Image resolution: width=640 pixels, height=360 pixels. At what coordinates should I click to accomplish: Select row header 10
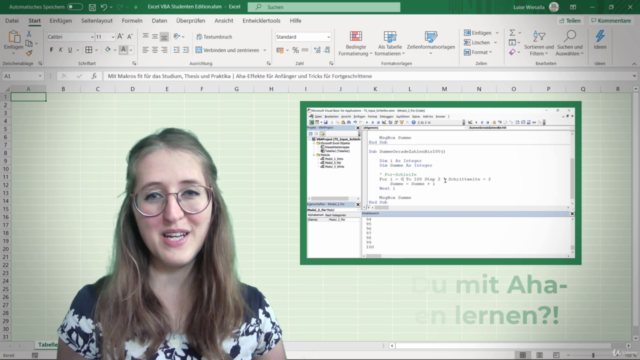click(5, 169)
